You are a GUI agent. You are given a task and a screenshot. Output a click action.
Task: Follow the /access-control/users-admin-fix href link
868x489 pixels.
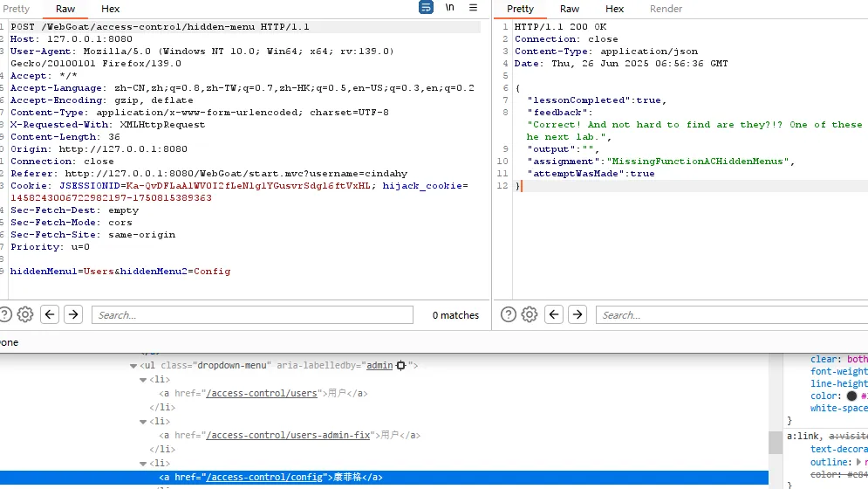289,435
